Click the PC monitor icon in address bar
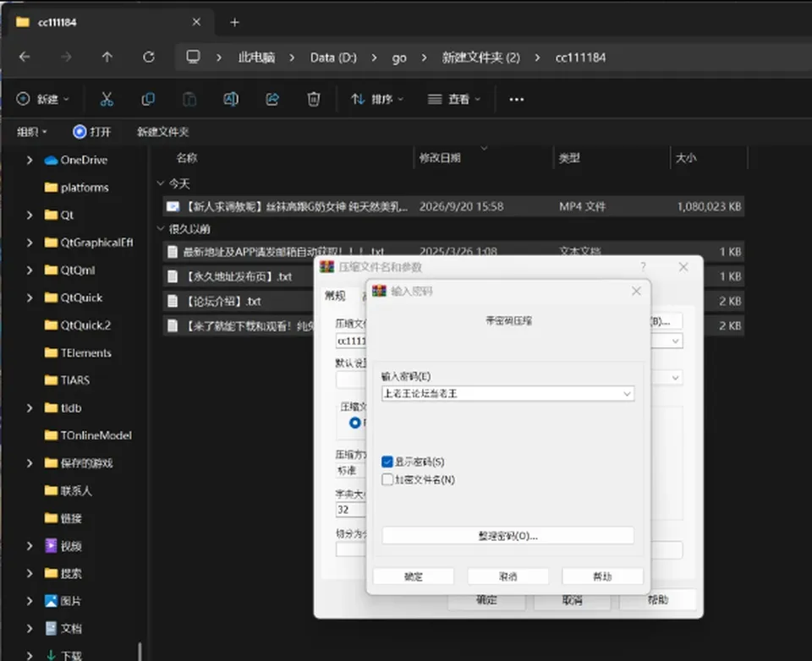 pos(193,57)
